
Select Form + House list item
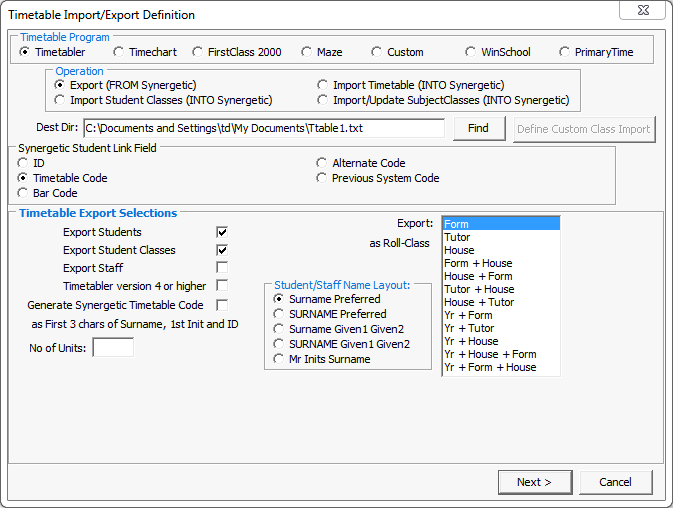[x=501, y=263]
